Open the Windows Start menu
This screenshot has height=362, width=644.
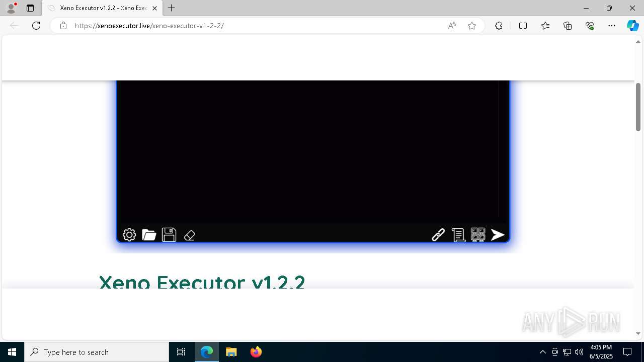[12, 352]
